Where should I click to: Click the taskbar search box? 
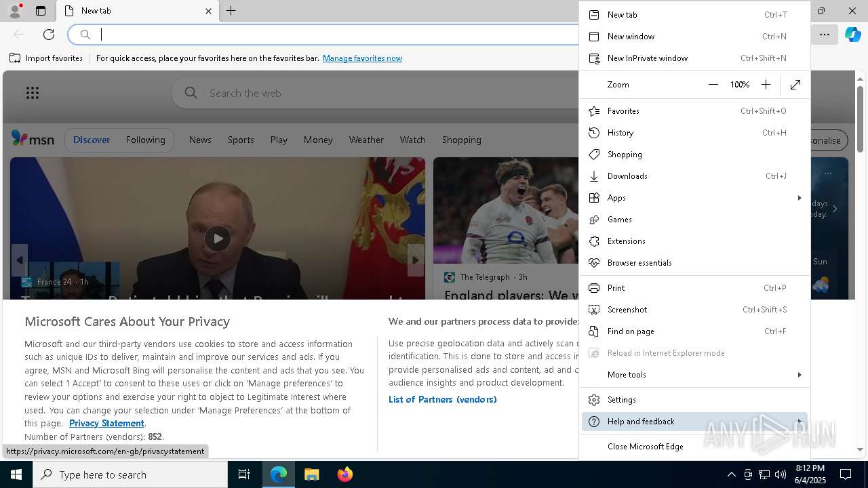pyautogui.click(x=130, y=474)
